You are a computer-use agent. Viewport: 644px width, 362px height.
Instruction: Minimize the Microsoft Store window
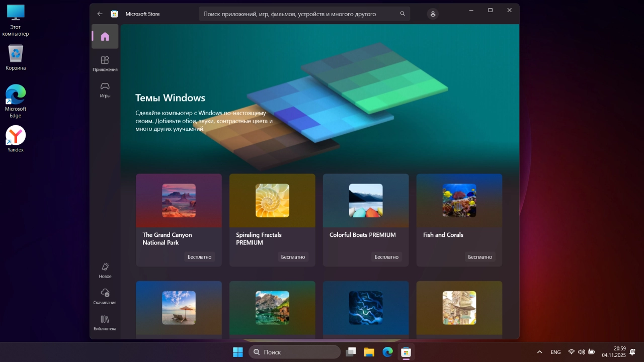tap(471, 10)
